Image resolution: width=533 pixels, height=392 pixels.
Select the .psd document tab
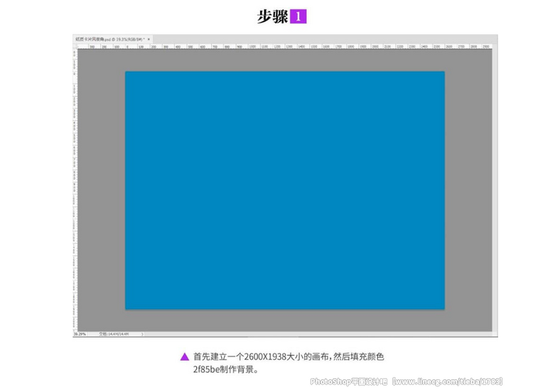tap(112, 39)
